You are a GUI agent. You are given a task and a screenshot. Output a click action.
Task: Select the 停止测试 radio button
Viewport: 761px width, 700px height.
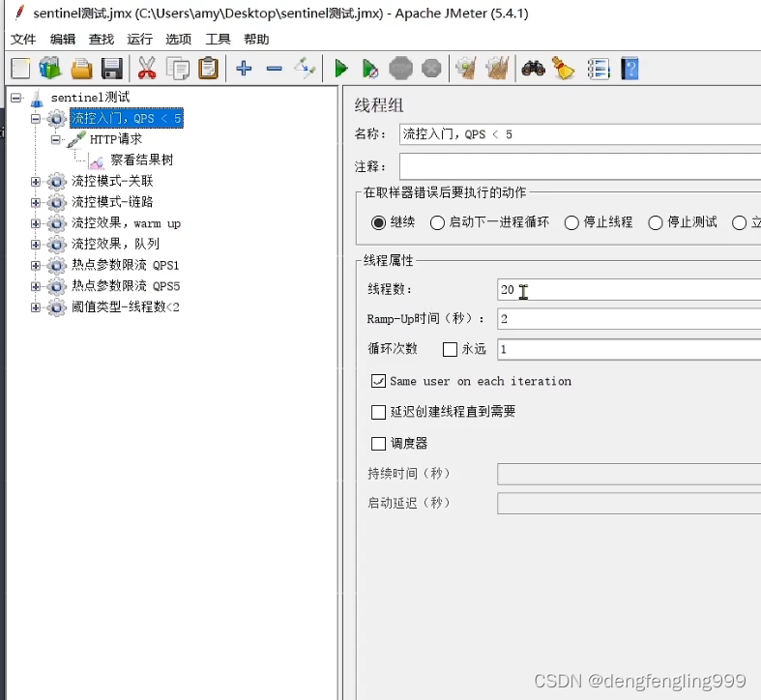tap(656, 222)
